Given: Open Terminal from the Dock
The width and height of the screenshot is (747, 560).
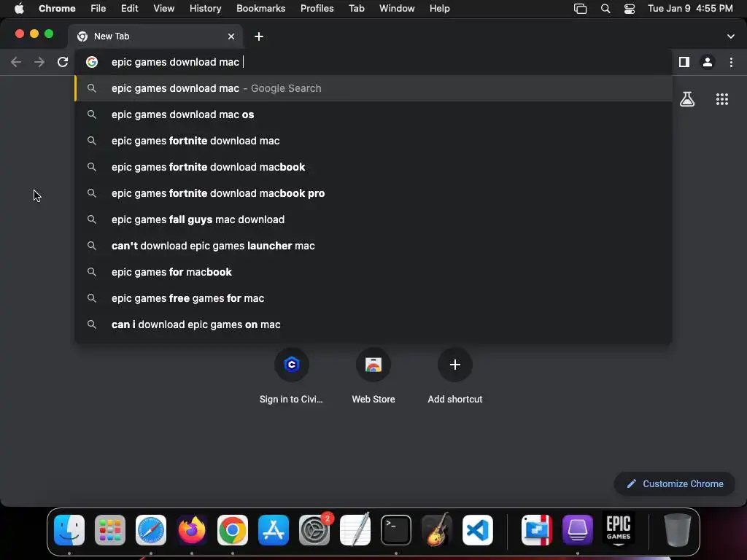Looking at the screenshot, I should (x=396, y=530).
